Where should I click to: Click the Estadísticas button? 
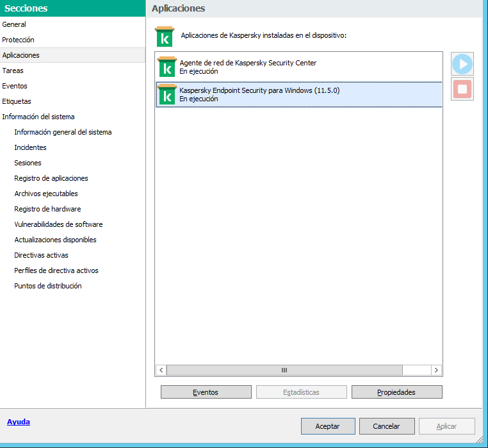point(301,392)
